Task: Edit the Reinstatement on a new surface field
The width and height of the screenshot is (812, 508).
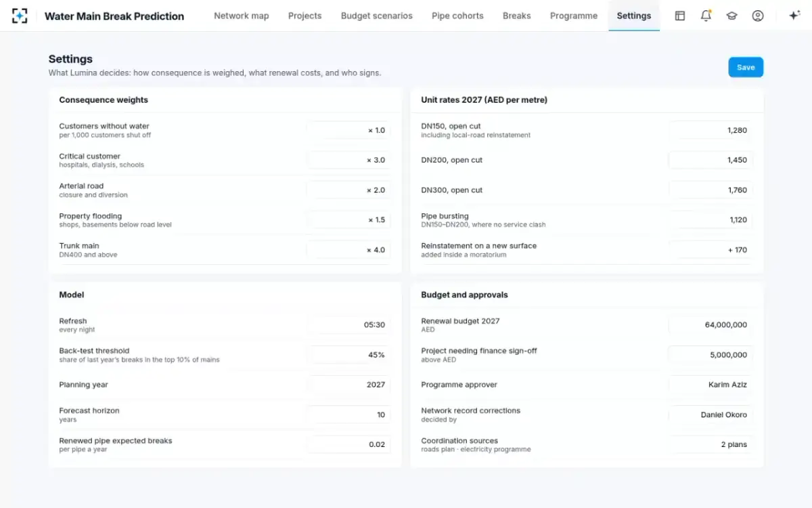Action: tap(710, 249)
